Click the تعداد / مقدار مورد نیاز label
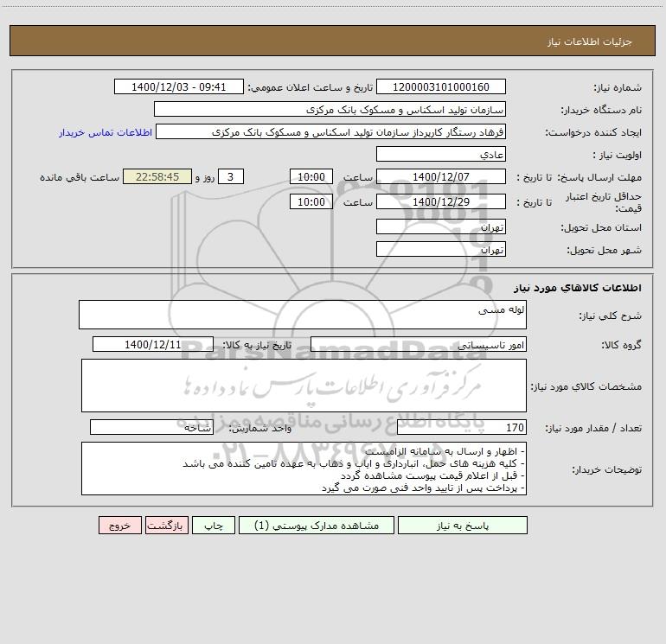Image resolution: width=666 pixels, height=644 pixels. pos(593,428)
